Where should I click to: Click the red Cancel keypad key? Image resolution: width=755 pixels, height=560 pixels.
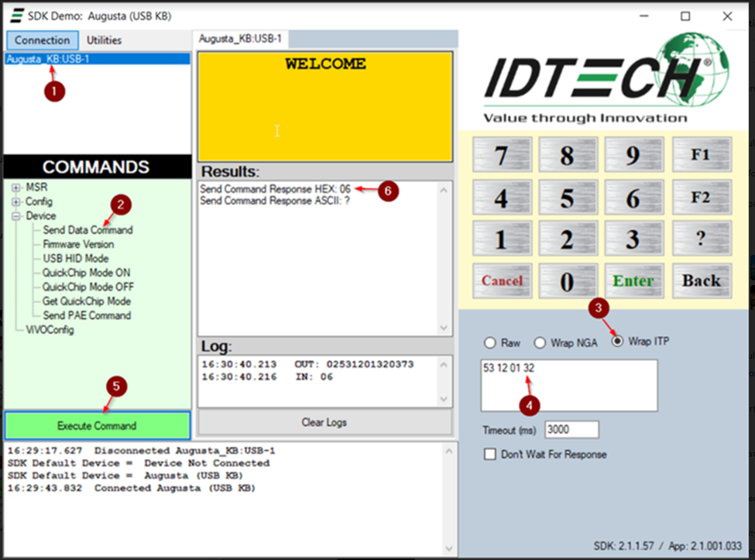tap(503, 280)
